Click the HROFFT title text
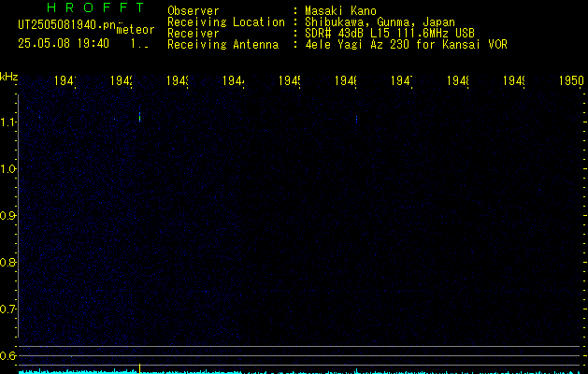 click(x=96, y=7)
